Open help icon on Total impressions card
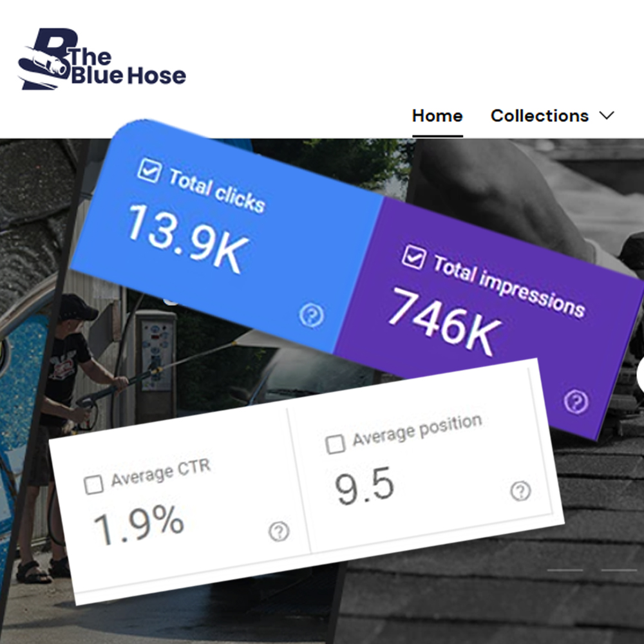644x644 pixels. (x=576, y=401)
